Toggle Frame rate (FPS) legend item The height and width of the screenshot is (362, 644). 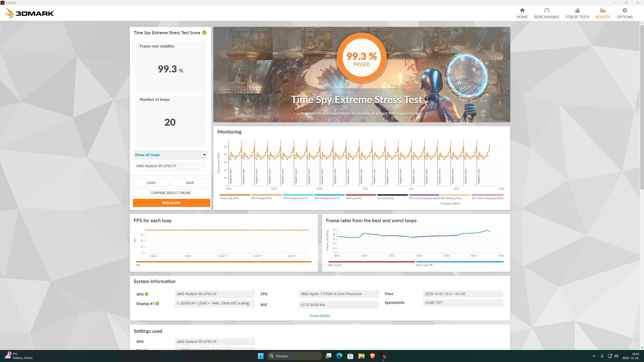click(x=229, y=198)
